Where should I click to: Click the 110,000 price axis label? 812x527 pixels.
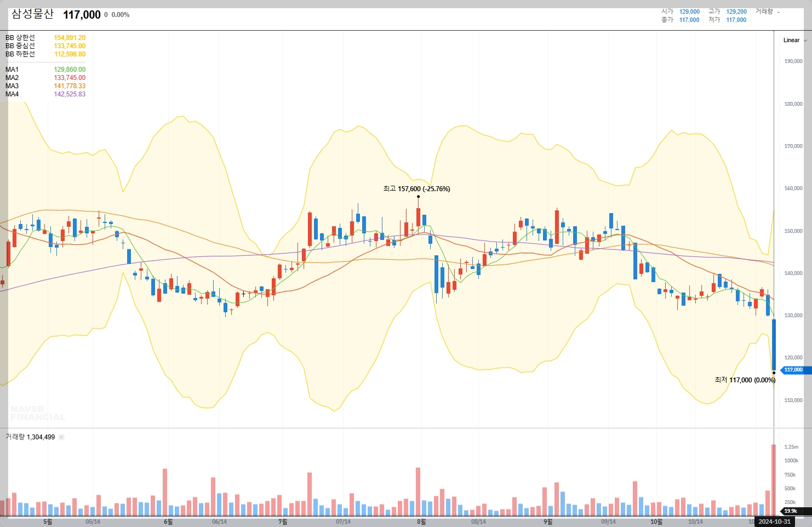[x=793, y=400]
